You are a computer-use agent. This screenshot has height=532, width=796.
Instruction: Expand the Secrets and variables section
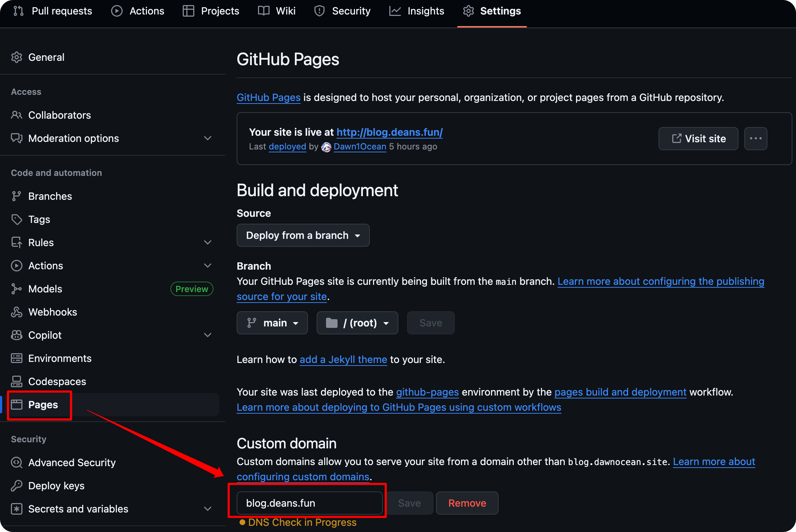pos(208,508)
